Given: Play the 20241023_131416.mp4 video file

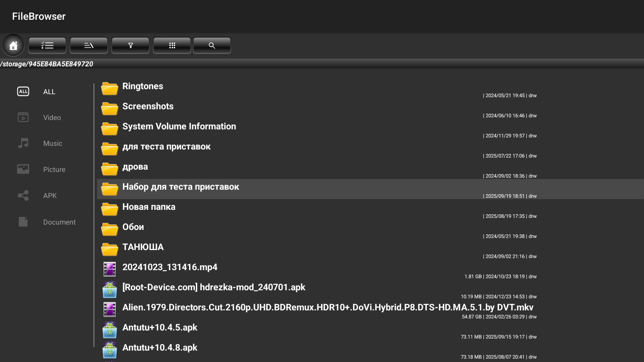Looking at the screenshot, I should [170, 267].
